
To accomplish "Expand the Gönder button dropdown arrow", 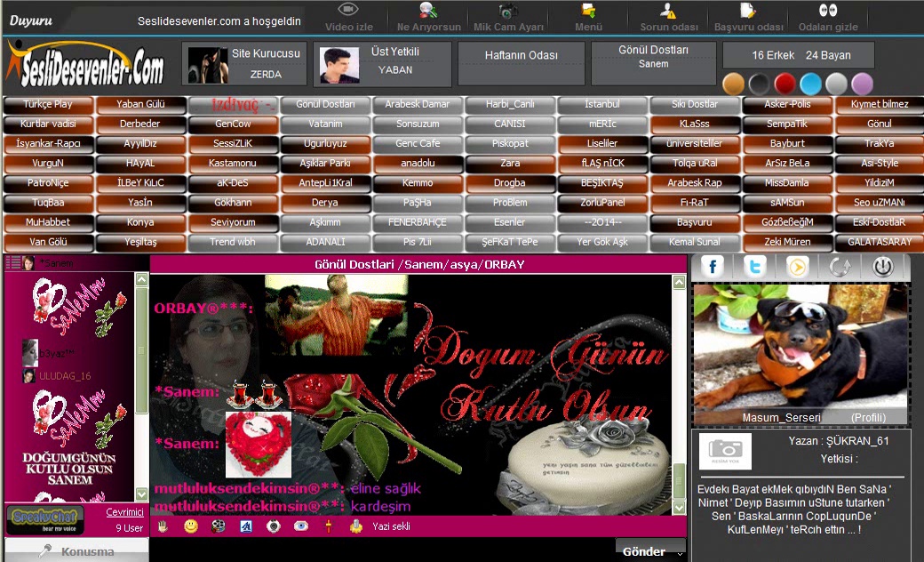I will coord(680,553).
